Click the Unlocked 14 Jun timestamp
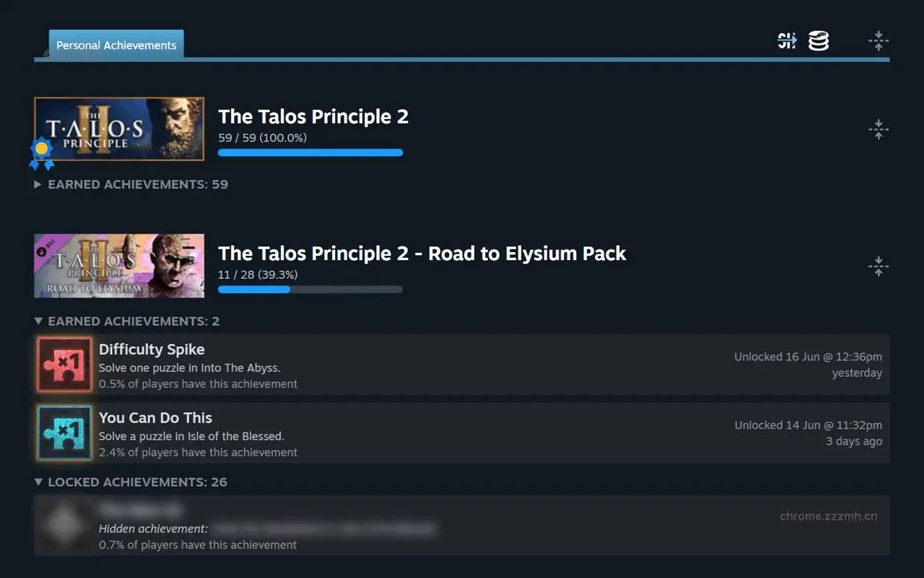Image resolution: width=924 pixels, height=578 pixels. click(x=808, y=425)
